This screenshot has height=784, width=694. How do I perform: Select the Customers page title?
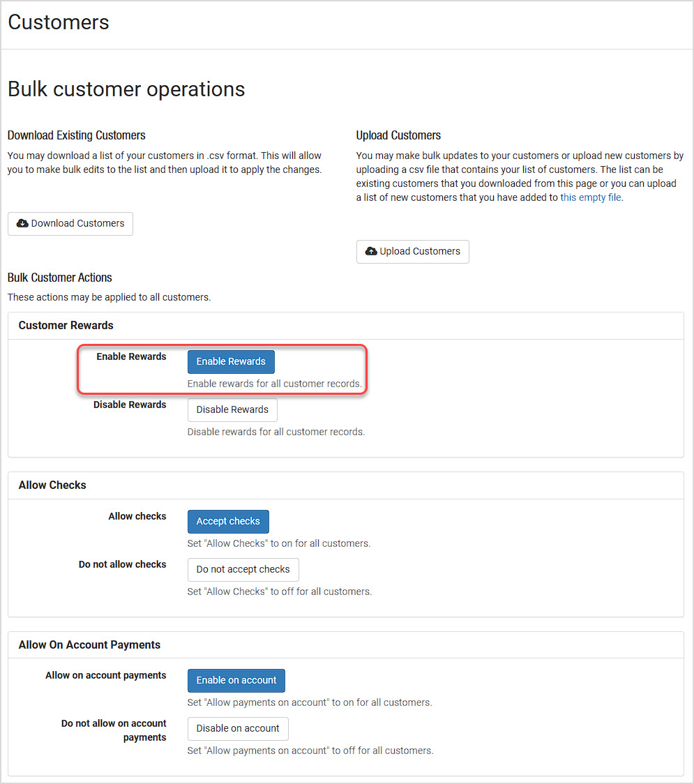[59, 22]
